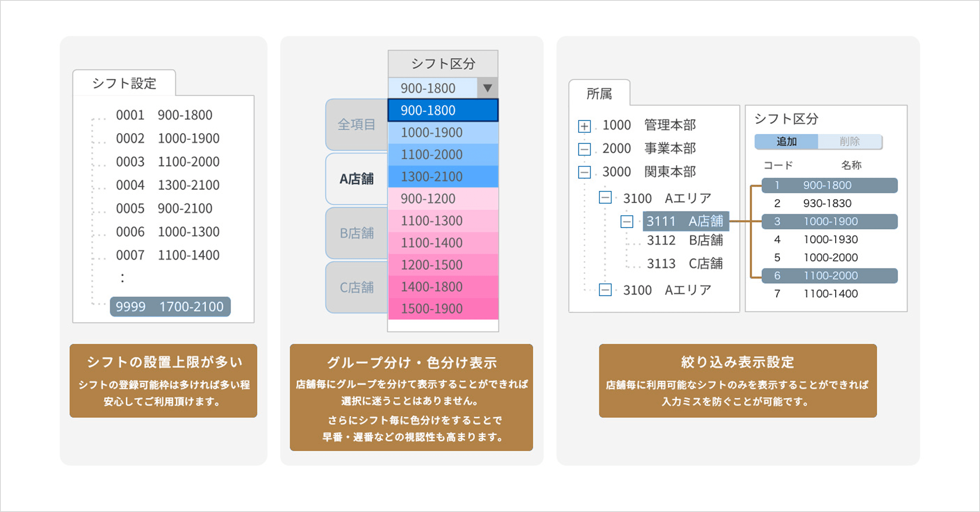Select shift 0002 1000-1900 in list
Screen dimensions: 980x512
pyautogui.click(x=168, y=138)
